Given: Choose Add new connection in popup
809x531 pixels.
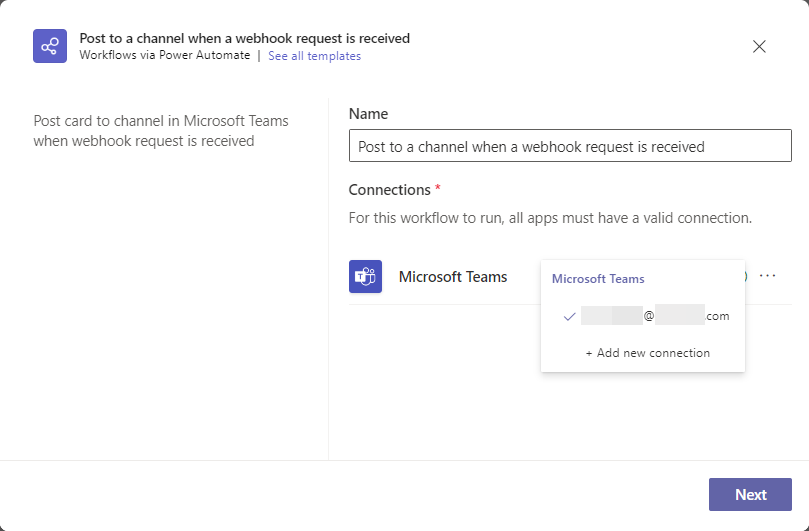Looking at the screenshot, I should point(648,353).
